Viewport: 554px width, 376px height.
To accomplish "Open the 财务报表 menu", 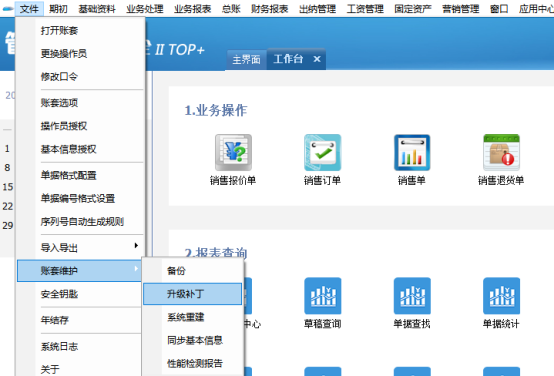I will pos(270,8).
